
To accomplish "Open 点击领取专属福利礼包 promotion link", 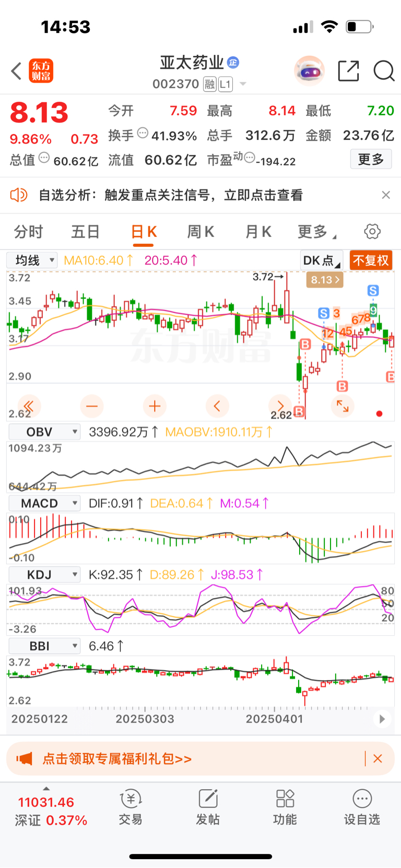I will 117,758.
